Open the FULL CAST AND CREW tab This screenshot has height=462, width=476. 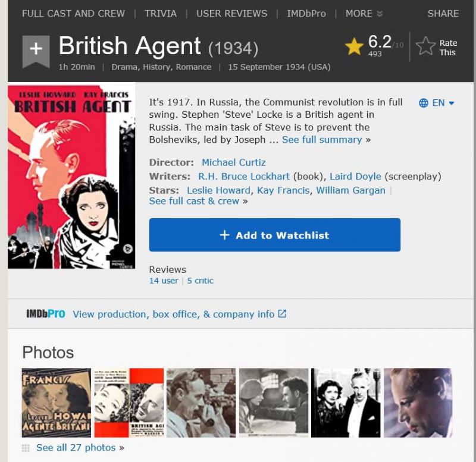(x=73, y=14)
